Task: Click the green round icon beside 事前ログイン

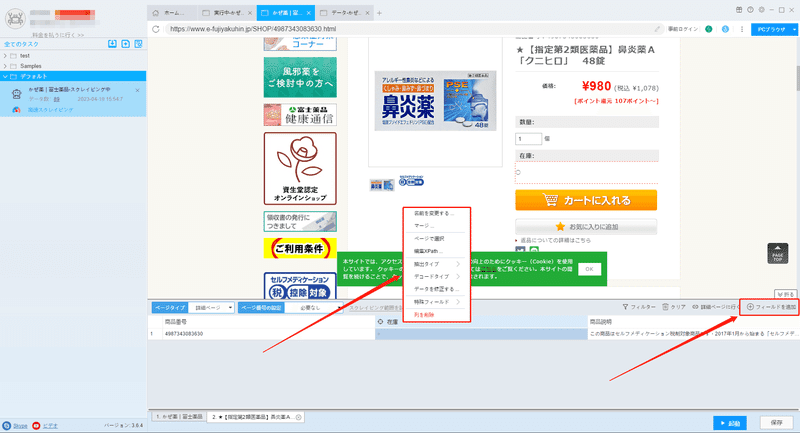Action: (x=709, y=29)
